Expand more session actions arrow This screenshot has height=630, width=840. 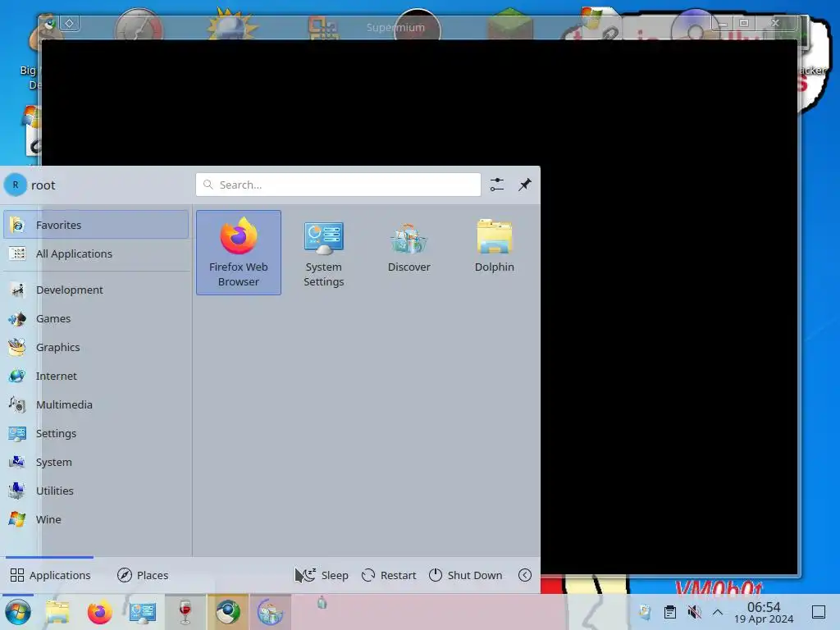525,575
